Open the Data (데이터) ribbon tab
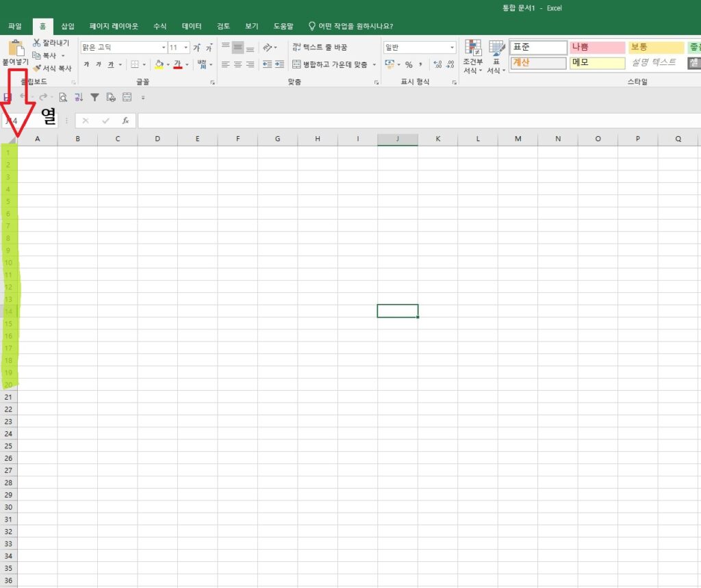Image resolution: width=701 pixels, height=588 pixels. pos(192,26)
